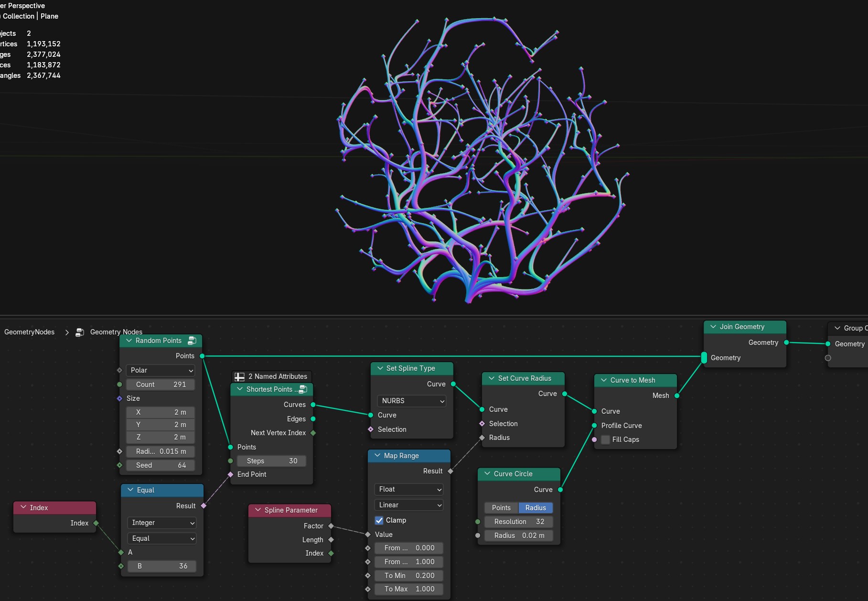Click the Index output socket on Index node
Image resolution: width=868 pixels, height=601 pixels.
(96, 523)
